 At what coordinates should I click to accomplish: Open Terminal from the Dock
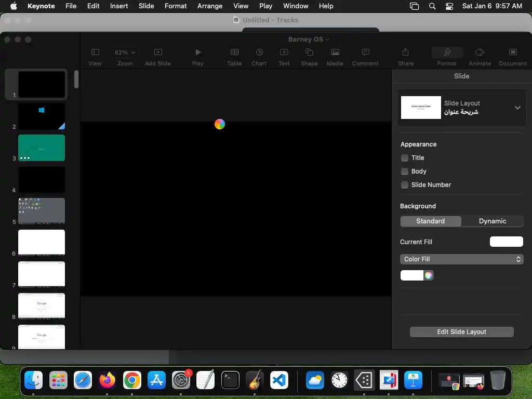[x=230, y=380]
